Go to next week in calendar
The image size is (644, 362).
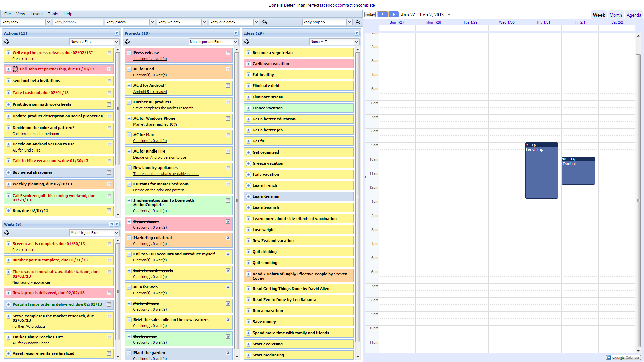tap(394, 14)
